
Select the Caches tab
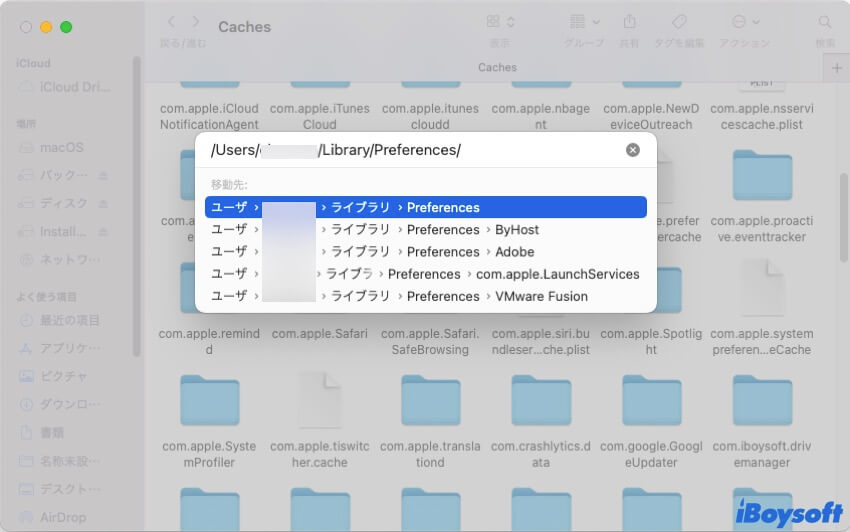coord(497,68)
